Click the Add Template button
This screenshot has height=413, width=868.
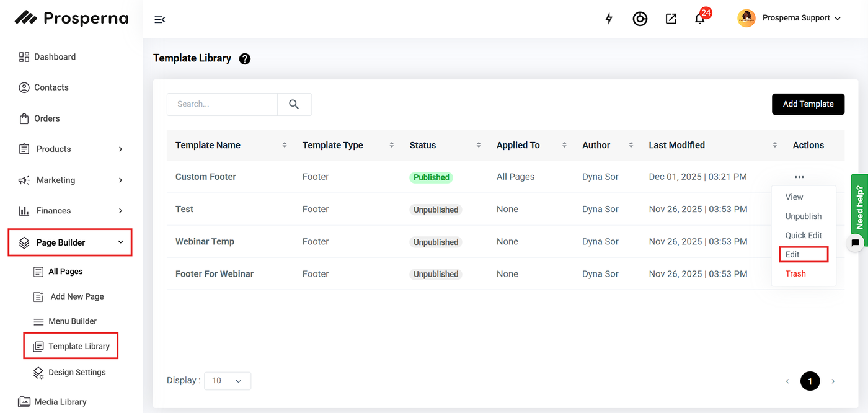[x=808, y=104]
